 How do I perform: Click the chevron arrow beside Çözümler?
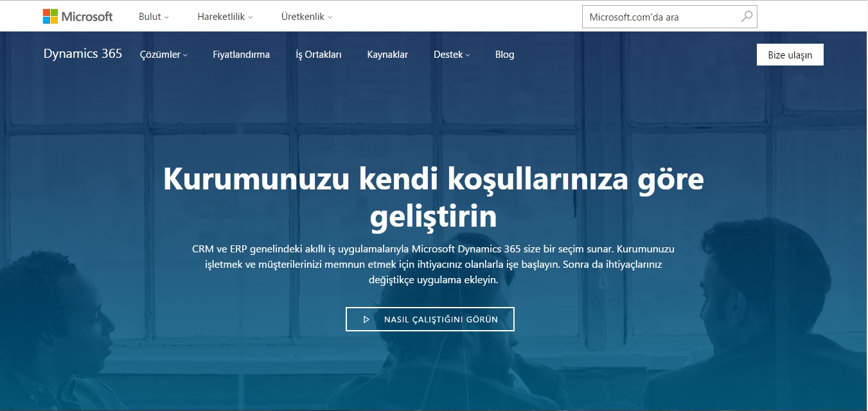(x=186, y=55)
